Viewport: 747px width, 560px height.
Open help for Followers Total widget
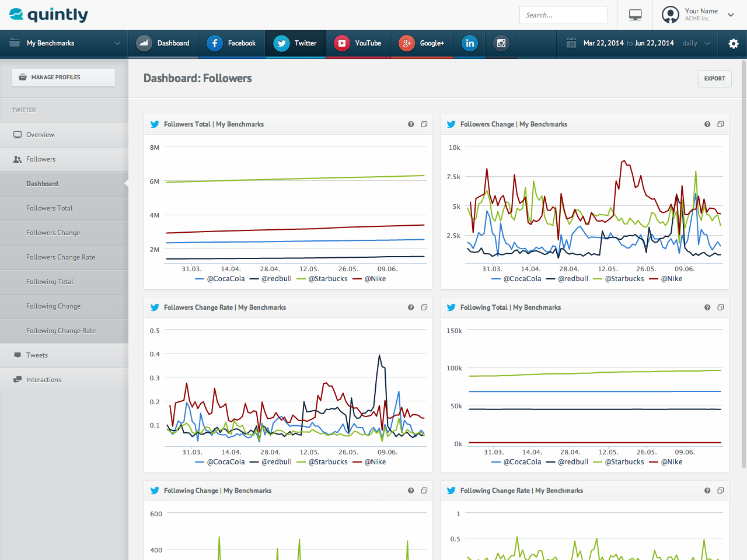[411, 124]
